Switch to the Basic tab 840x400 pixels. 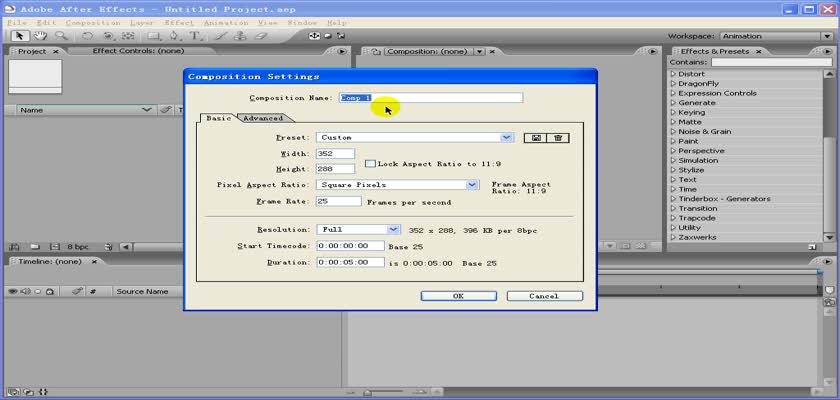pos(219,118)
